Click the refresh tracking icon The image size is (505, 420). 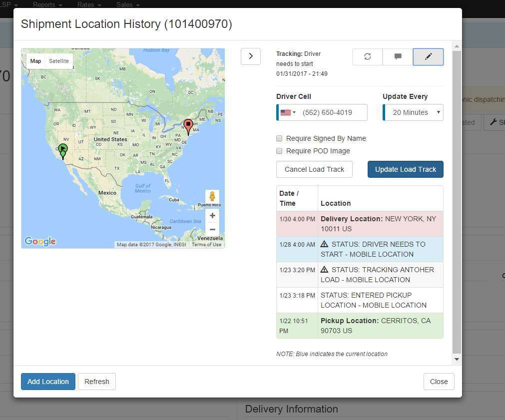click(x=367, y=56)
